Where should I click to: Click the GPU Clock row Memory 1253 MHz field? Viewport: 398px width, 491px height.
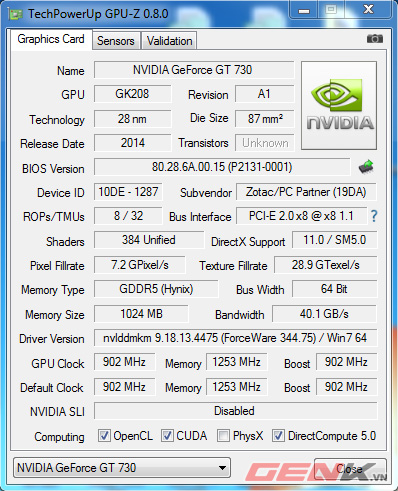point(237,362)
